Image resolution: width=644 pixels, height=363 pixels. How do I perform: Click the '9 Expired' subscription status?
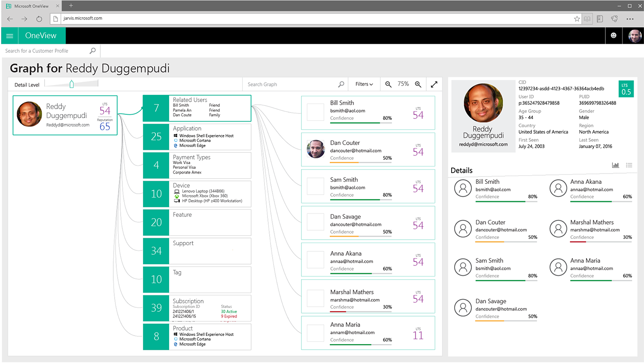coord(229,316)
